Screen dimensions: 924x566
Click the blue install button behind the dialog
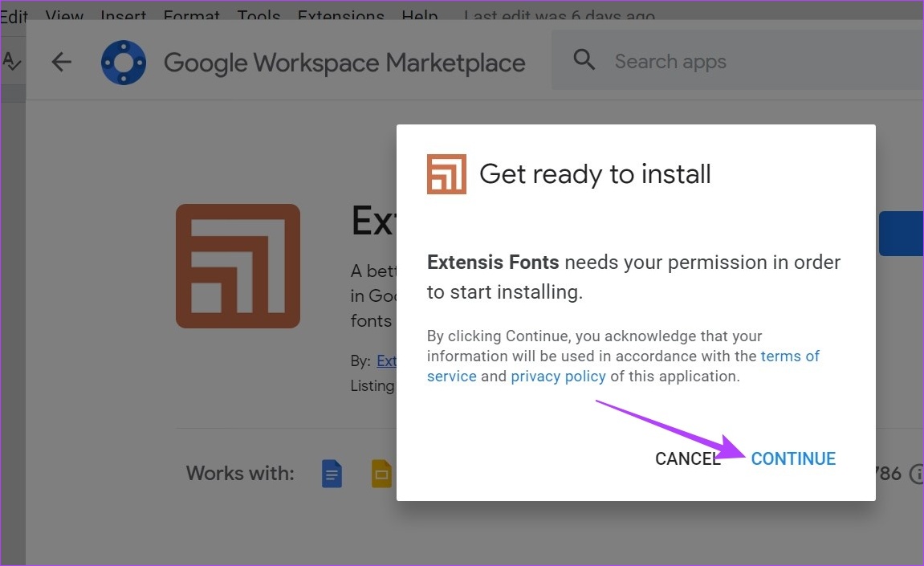(901, 234)
